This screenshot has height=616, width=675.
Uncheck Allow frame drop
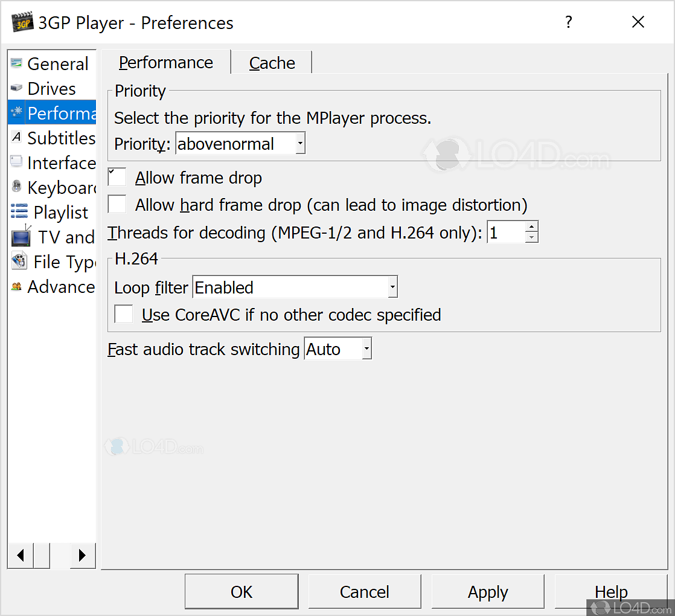pos(117,177)
